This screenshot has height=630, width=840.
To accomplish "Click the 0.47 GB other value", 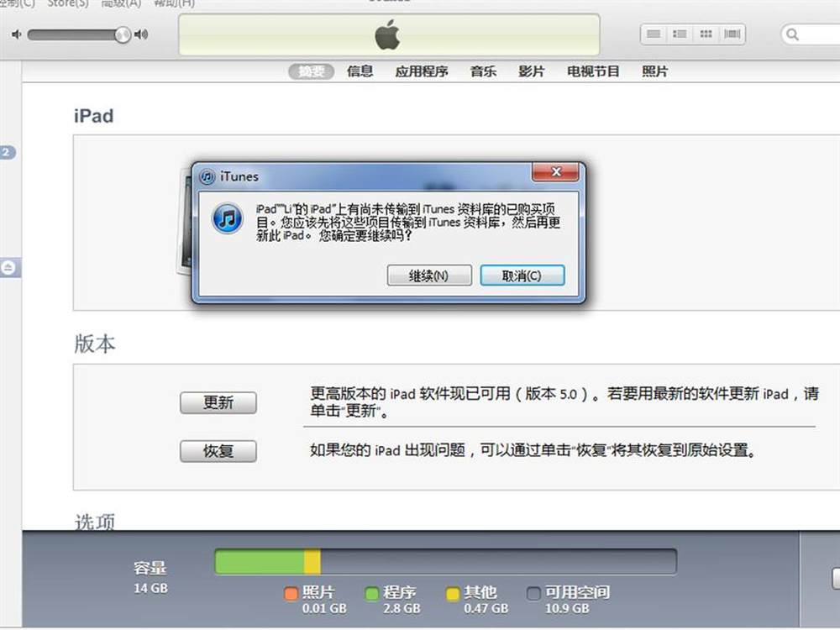I will pos(486,608).
